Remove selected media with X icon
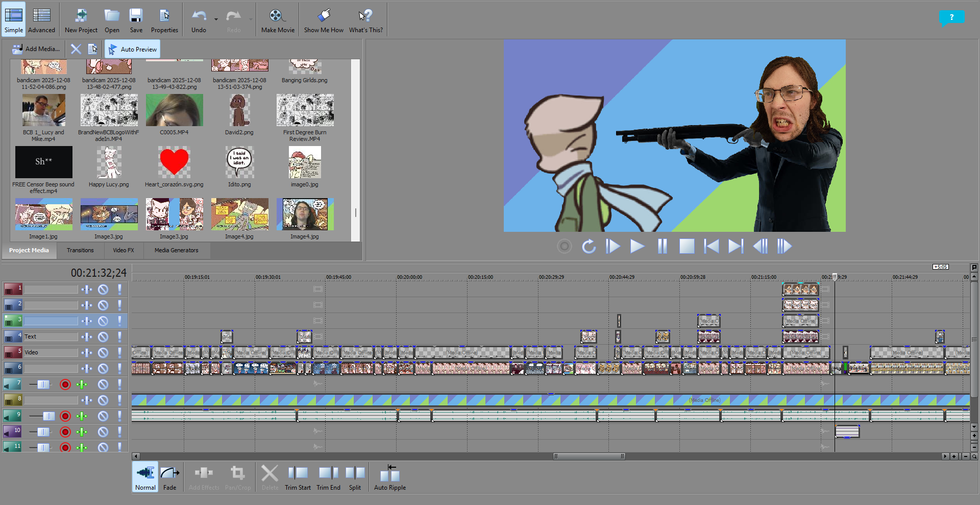 tap(76, 49)
